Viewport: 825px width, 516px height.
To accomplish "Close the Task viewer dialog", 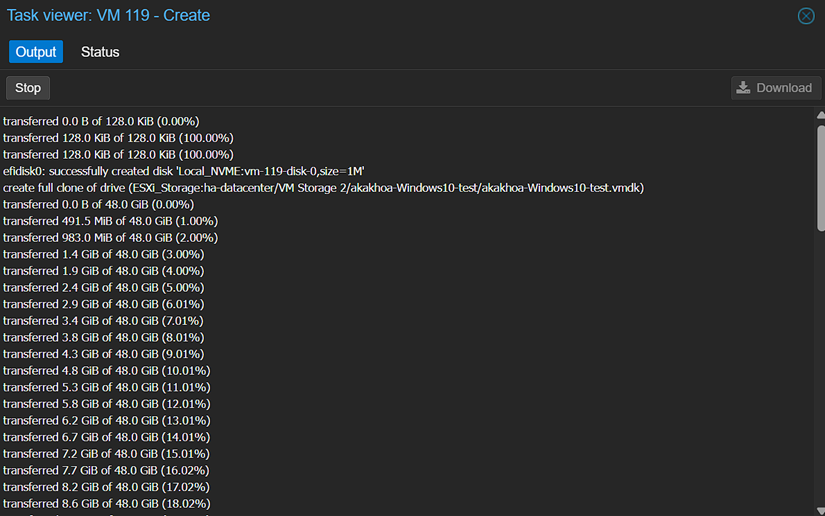I will point(806,16).
